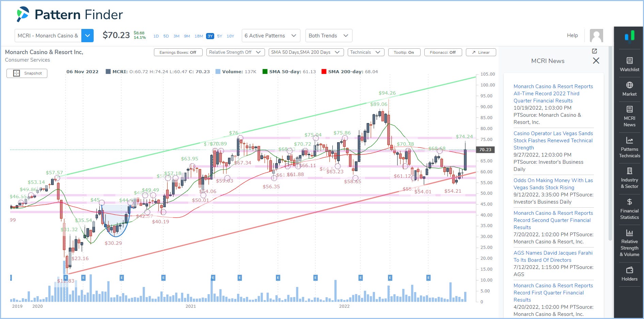Viewport: 644px width, 319px height.
Task: Click the red SMA 200-day legend swatch
Action: (324, 71)
